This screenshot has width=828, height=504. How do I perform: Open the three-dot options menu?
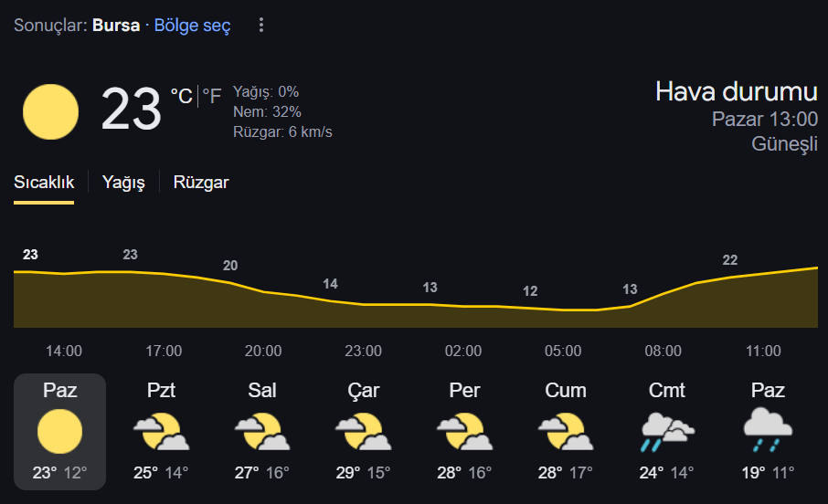coord(260,25)
